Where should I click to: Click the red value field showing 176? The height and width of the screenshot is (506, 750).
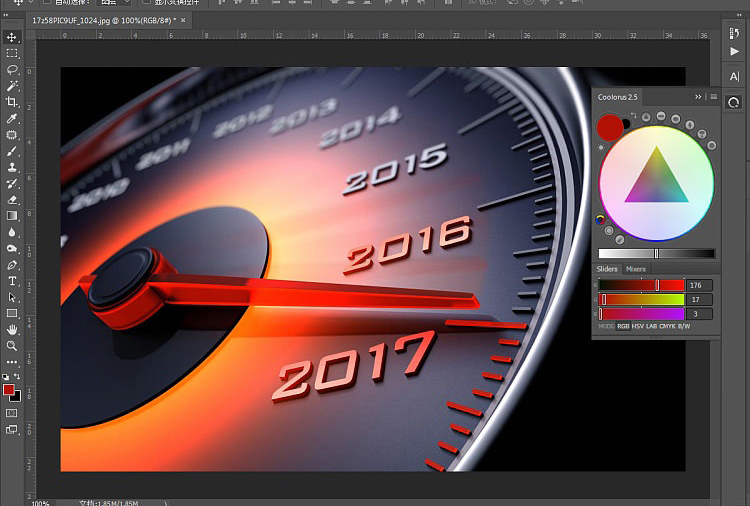click(x=700, y=285)
